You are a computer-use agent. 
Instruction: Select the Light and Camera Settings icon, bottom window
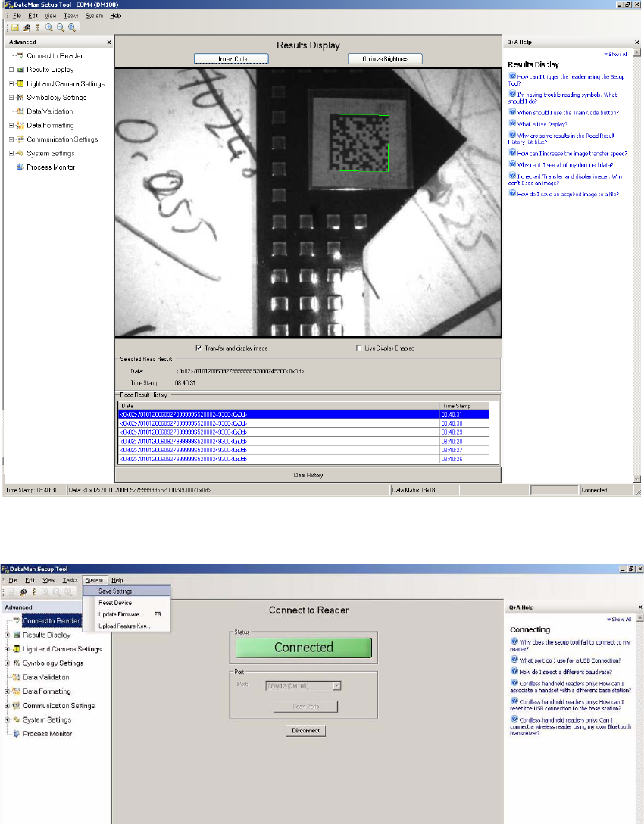17,649
